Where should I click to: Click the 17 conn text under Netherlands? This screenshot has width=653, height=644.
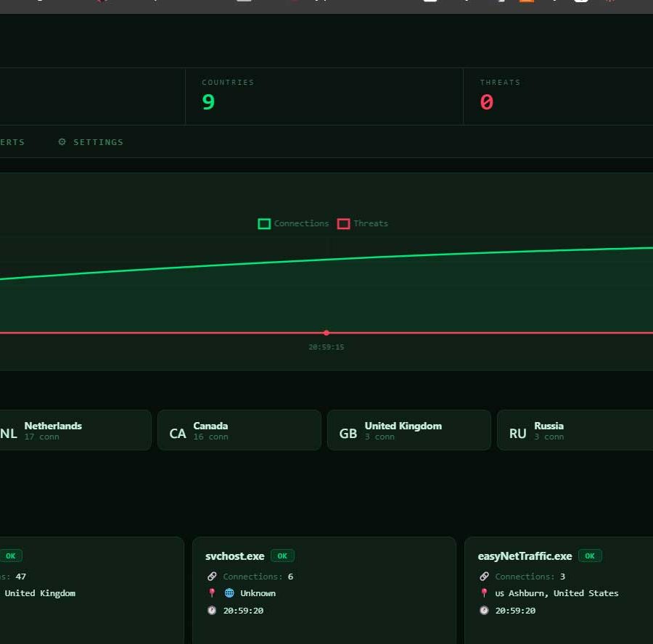(41, 437)
